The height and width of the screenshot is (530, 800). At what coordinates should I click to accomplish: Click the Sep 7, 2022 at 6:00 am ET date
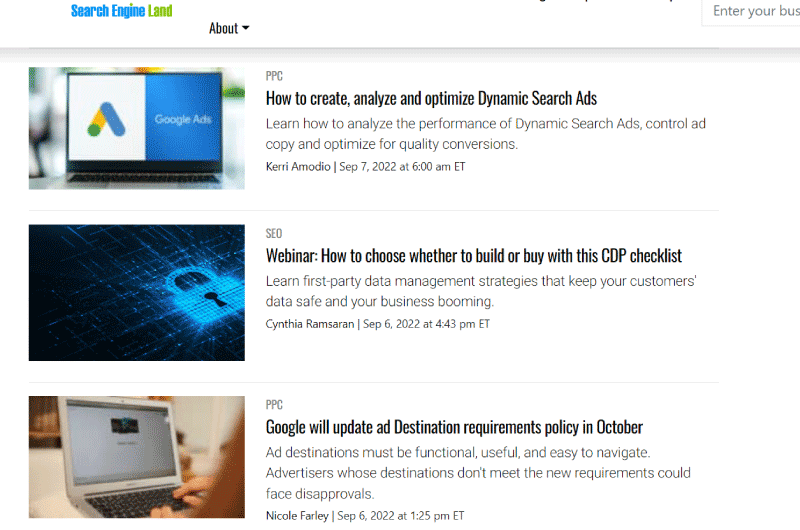click(402, 167)
